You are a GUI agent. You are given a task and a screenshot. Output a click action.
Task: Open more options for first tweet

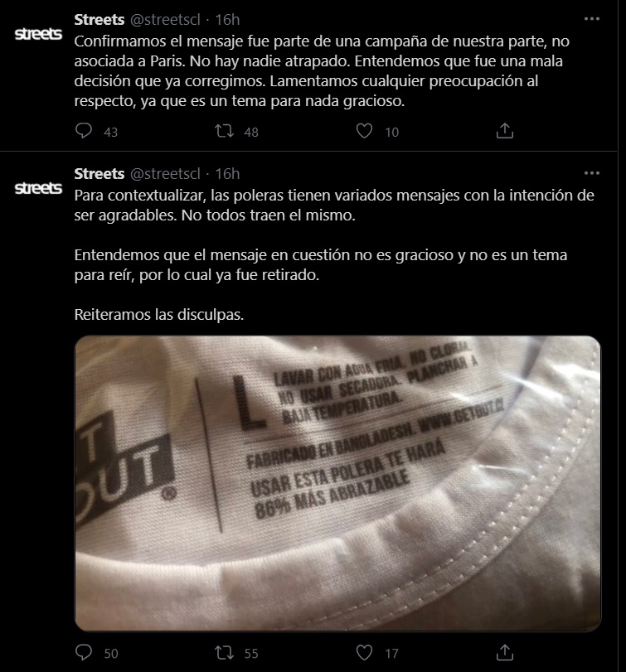click(x=592, y=19)
